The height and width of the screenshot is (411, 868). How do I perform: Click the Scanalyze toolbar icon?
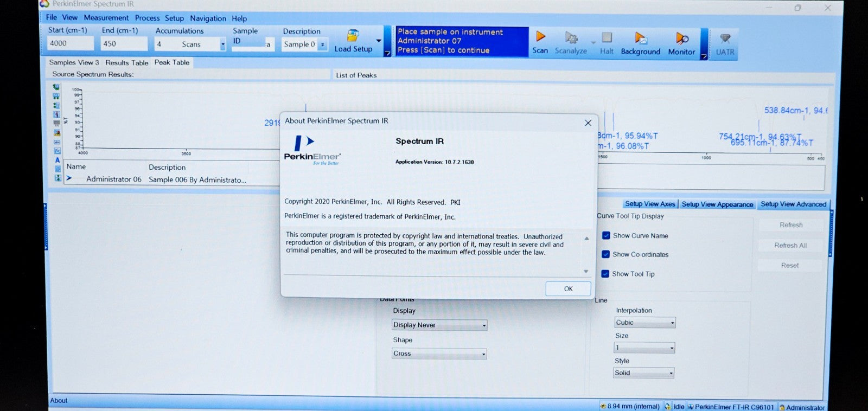(x=571, y=37)
